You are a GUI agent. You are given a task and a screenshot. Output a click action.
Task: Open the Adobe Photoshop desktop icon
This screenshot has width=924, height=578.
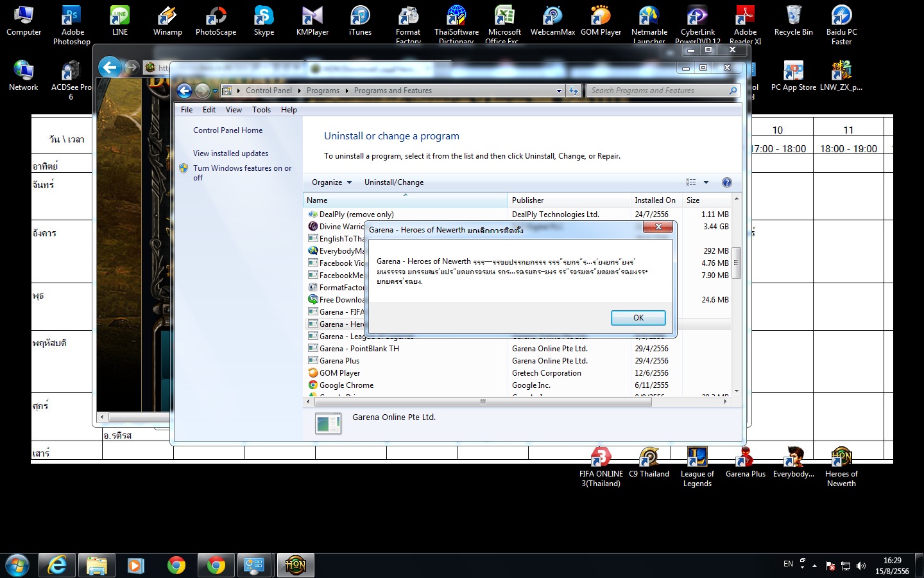click(72, 26)
